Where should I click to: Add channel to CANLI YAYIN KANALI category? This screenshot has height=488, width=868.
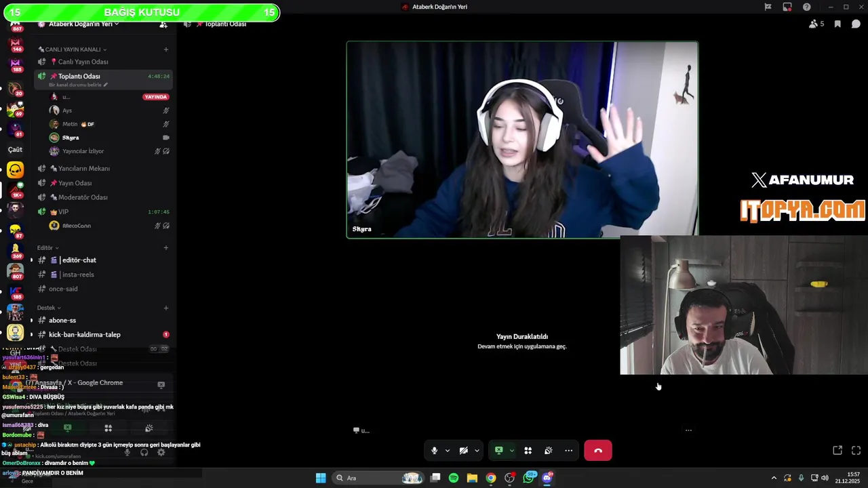(166, 49)
